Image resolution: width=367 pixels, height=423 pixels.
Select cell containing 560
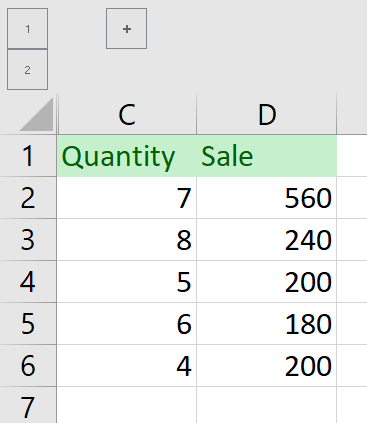coord(267,198)
